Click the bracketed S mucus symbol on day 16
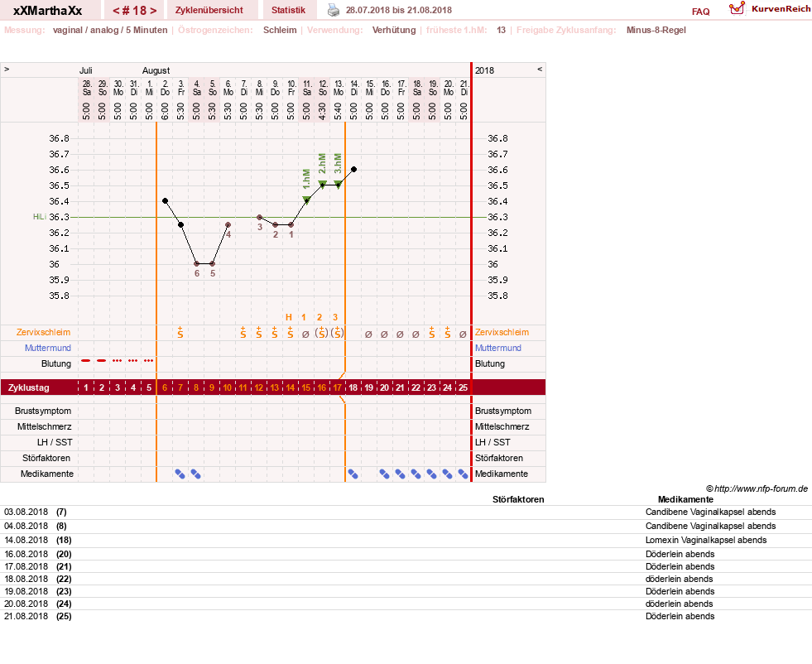Viewport: 812px width, 664px height. coord(322,333)
